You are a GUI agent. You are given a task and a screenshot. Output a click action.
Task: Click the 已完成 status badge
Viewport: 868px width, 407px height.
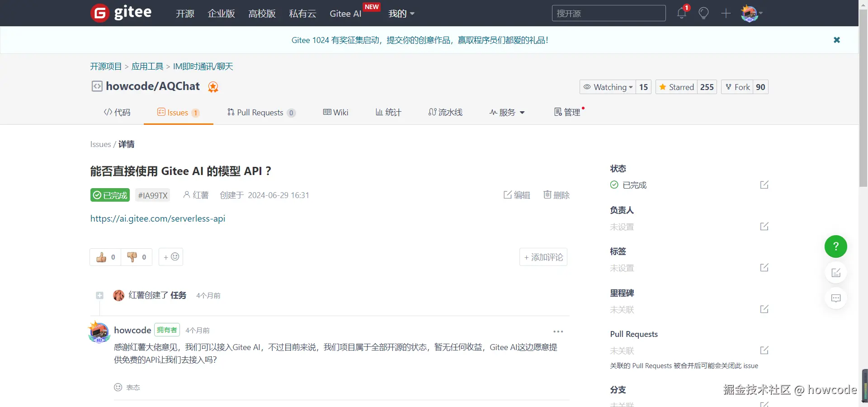(x=110, y=195)
